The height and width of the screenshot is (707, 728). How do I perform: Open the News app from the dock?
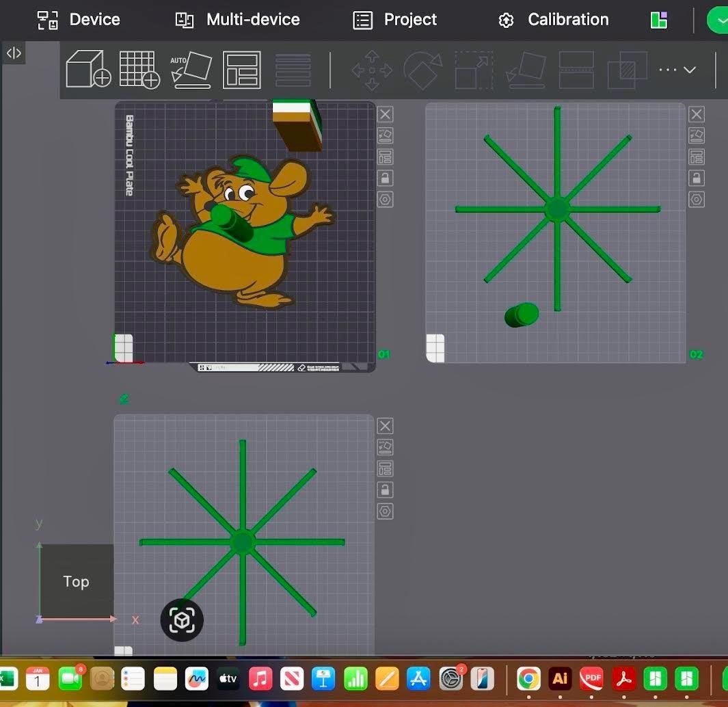click(292, 679)
